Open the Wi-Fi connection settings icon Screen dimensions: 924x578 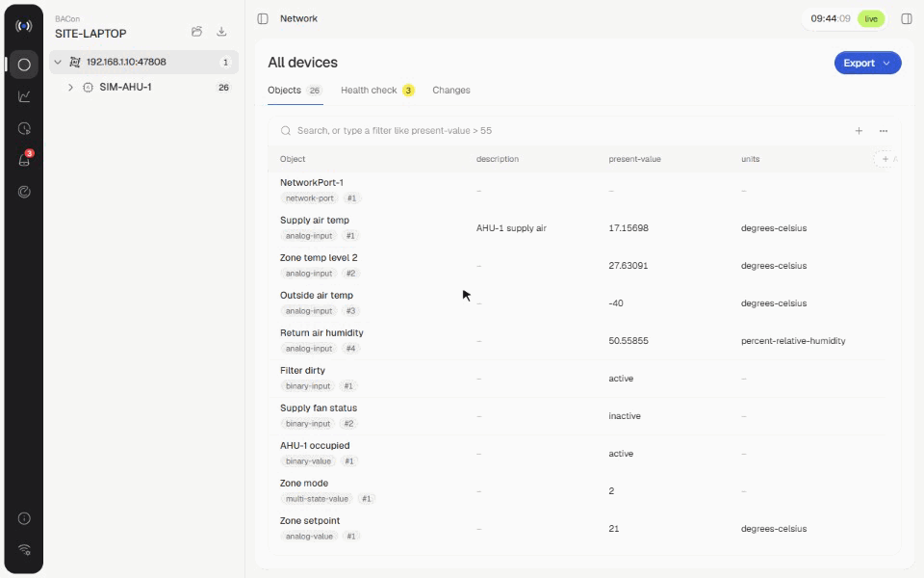(24, 550)
